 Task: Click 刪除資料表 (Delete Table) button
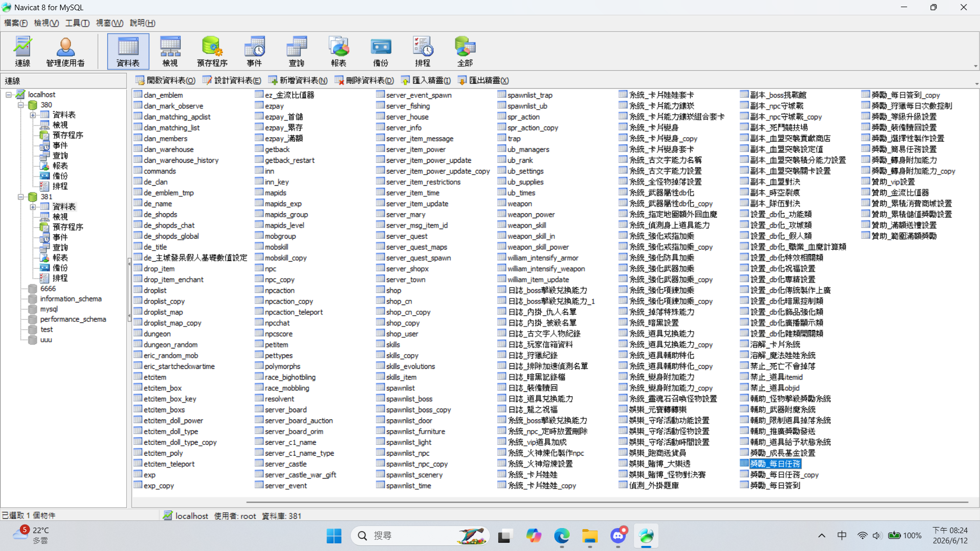tap(364, 80)
